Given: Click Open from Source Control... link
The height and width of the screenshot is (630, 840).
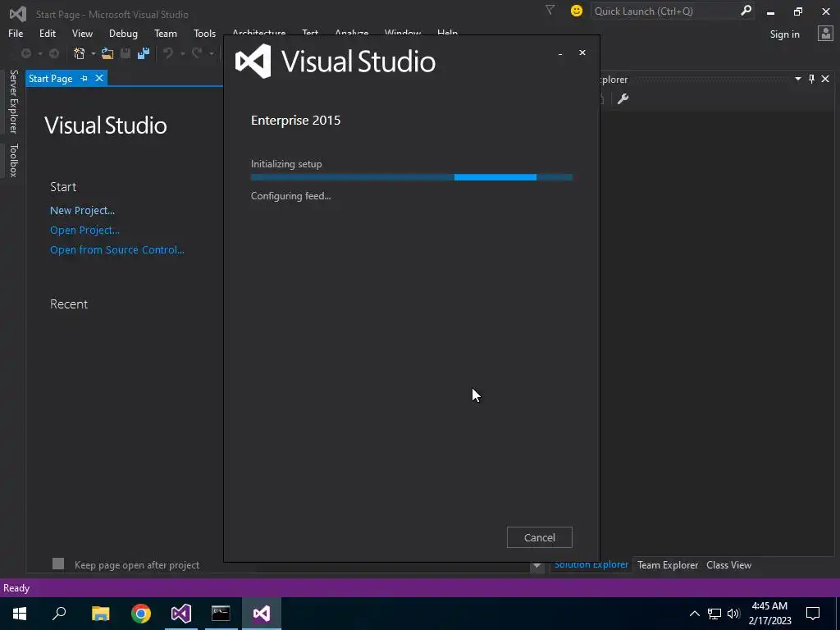Looking at the screenshot, I should point(116,250).
